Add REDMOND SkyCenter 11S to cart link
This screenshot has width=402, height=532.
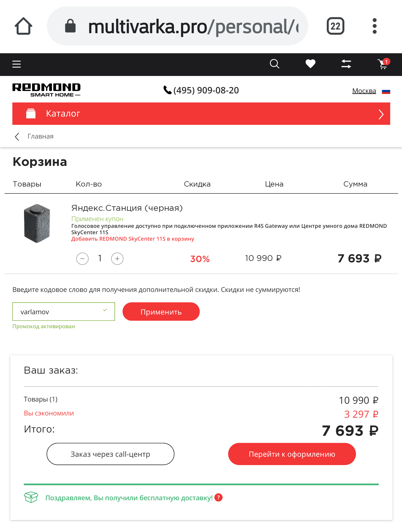click(x=133, y=239)
